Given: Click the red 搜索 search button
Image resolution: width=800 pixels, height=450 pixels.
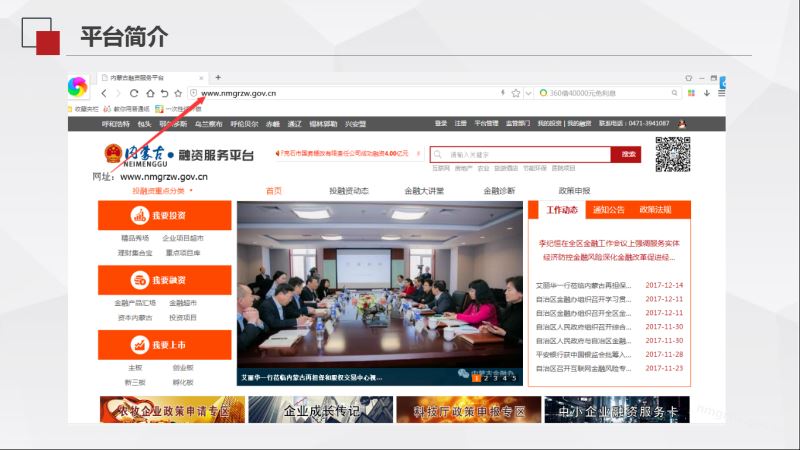Looking at the screenshot, I should [628, 155].
